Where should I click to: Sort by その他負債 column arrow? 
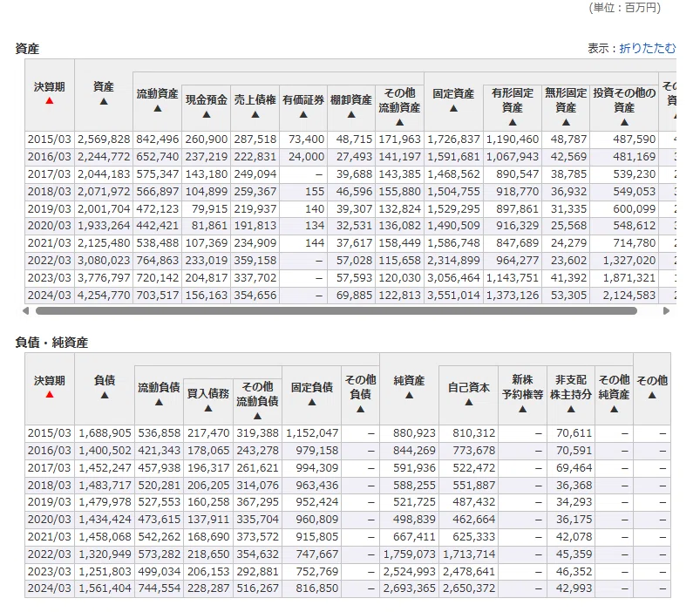pos(360,409)
